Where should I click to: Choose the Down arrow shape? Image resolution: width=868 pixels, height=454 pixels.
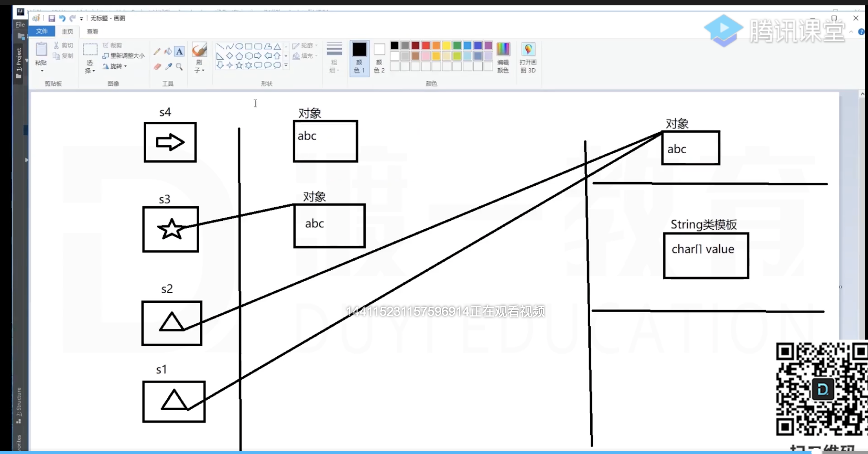220,65
